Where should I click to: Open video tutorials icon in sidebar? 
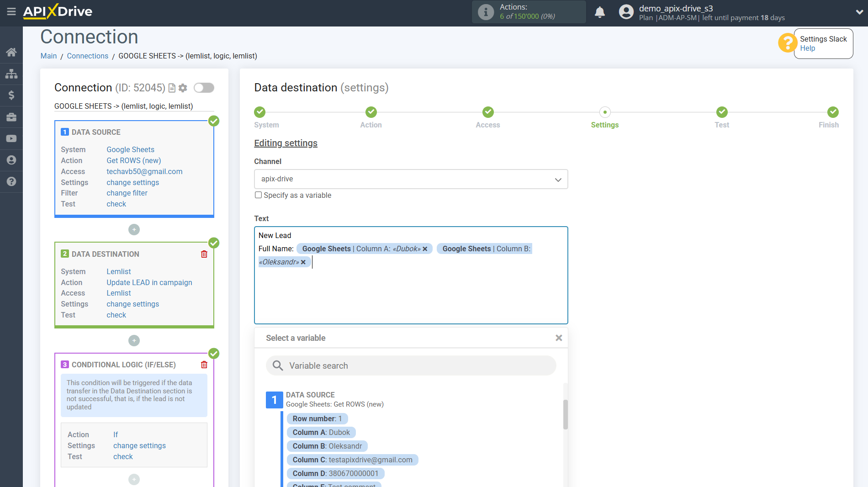[x=11, y=138]
